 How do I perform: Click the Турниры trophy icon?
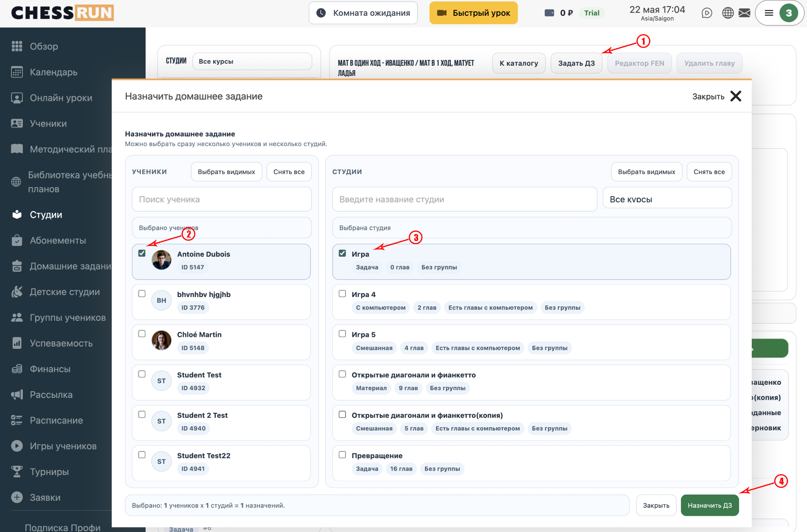coord(17,472)
